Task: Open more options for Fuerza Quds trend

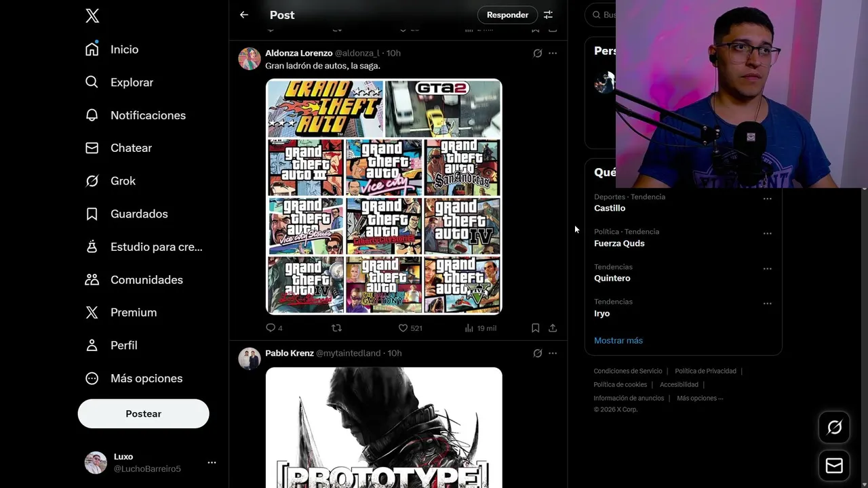Action: point(767,233)
